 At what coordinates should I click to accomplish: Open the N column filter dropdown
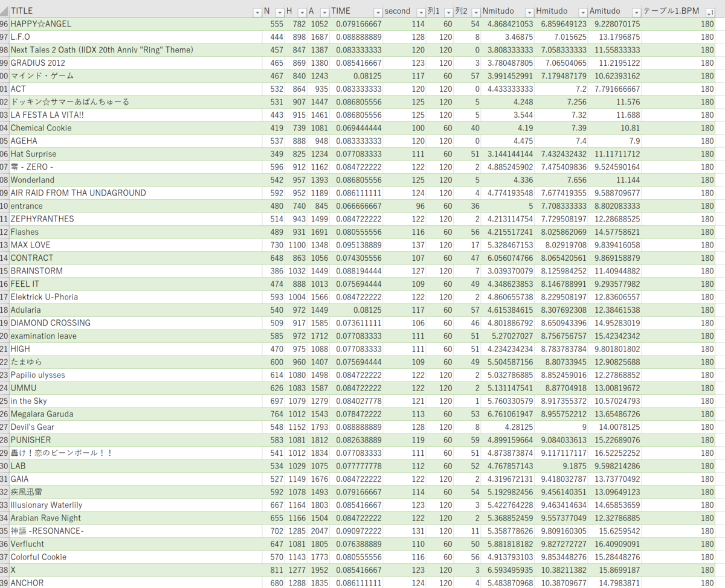279,11
